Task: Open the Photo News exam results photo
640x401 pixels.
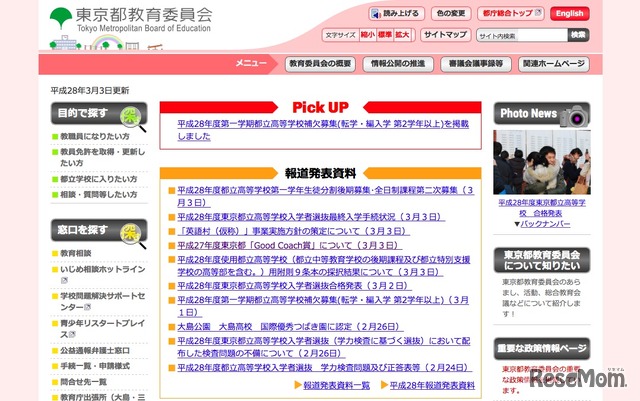Action: point(542,162)
